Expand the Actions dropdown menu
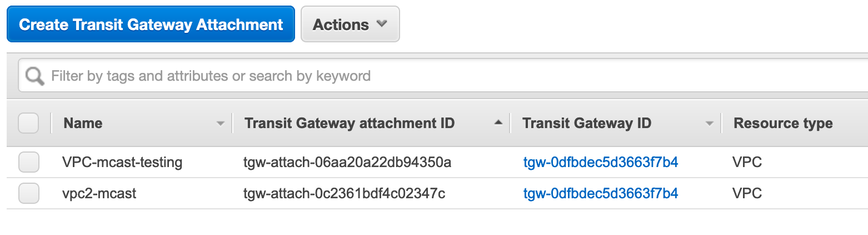This screenshot has height=235, width=868. [350, 25]
